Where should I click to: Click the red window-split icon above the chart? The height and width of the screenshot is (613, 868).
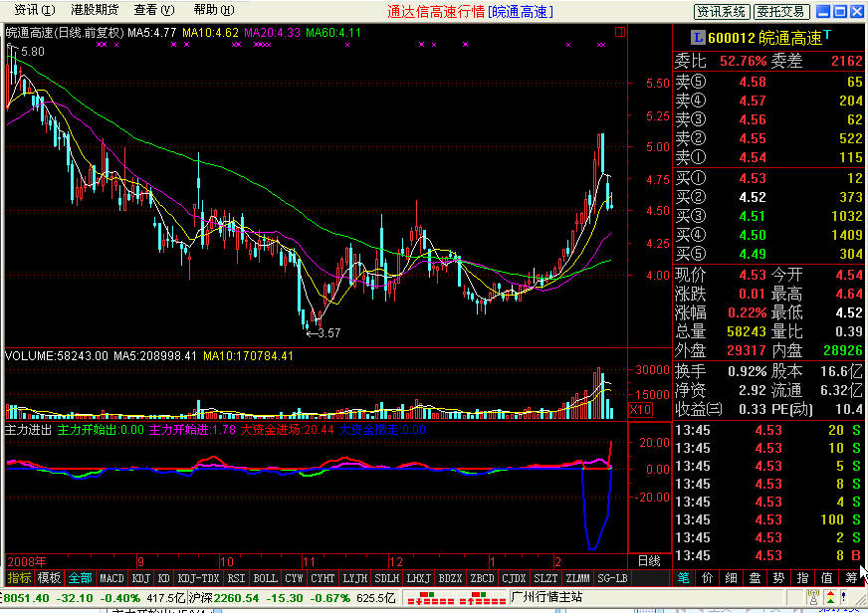(620, 32)
